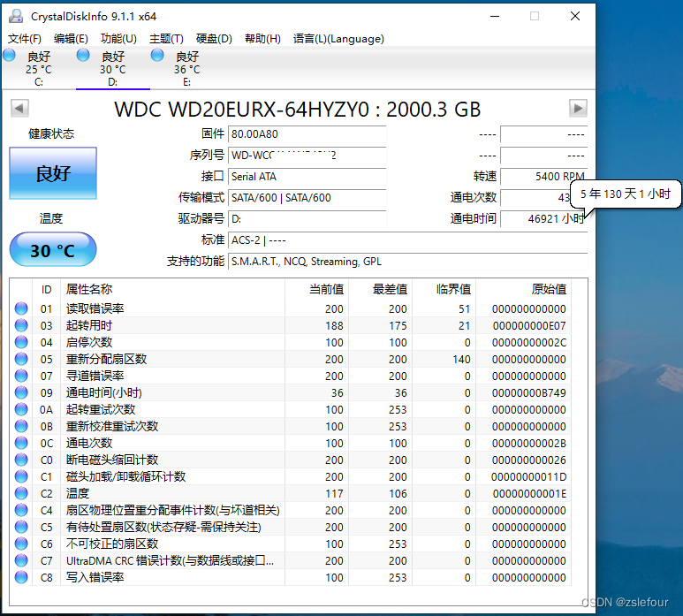Click the power on hours field 46921 小时
The width and height of the screenshot is (683, 616).
(543, 218)
